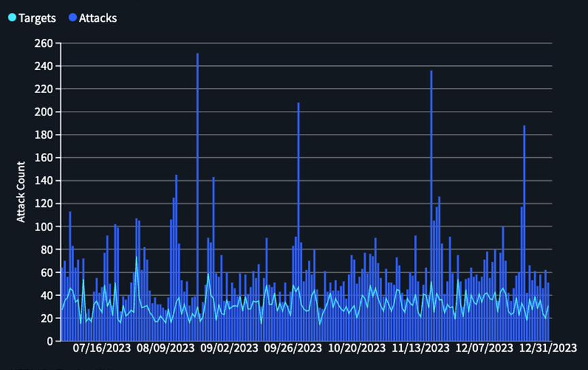
Task: Click the 100 y-axis tick label
Action: (x=44, y=226)
